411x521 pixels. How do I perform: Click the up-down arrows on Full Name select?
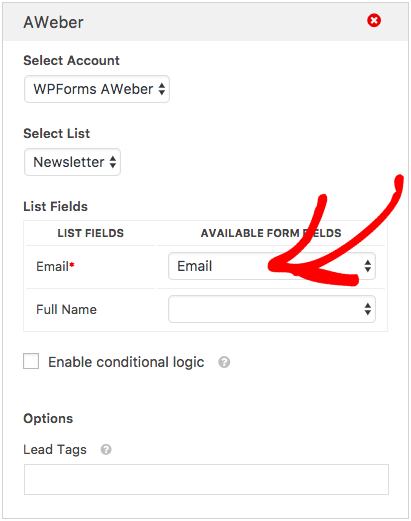(368, 309)
